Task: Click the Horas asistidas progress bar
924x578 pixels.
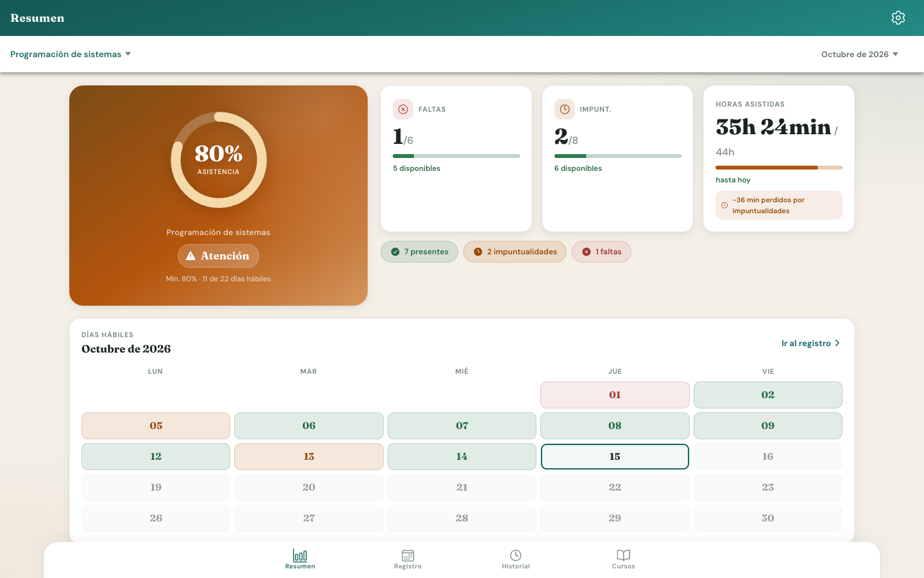Action: 779,168
